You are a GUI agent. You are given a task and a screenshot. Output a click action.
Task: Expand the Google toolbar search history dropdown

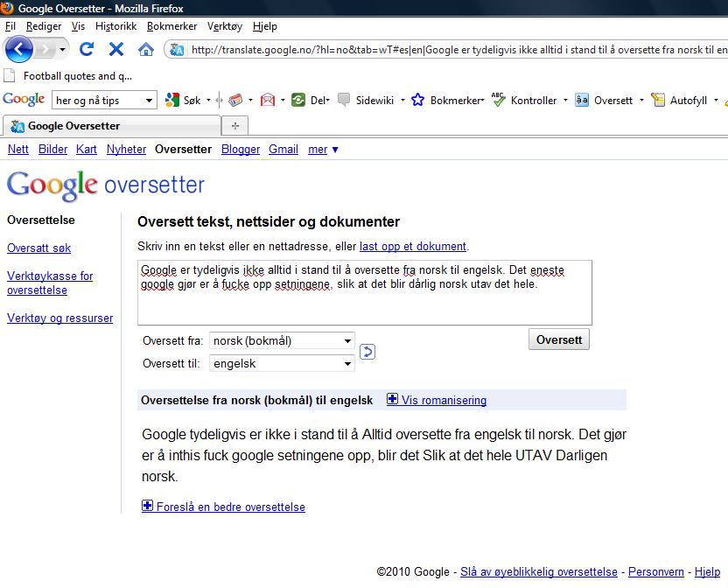[149, 101]
